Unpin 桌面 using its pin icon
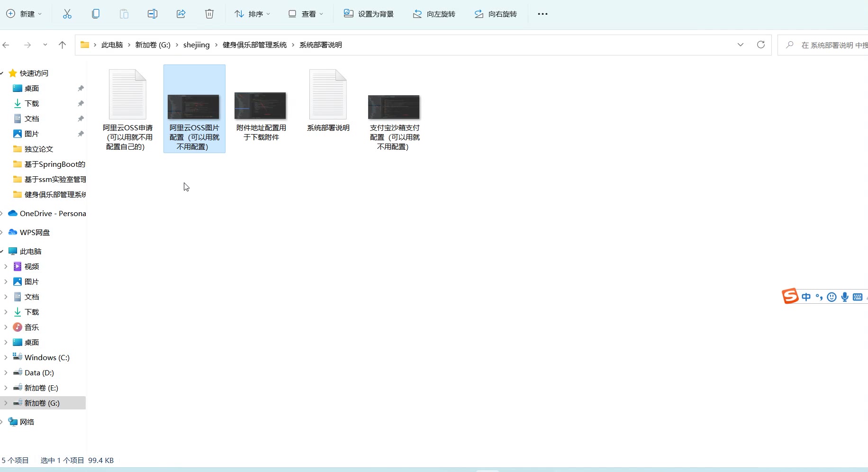868x472 pixels. 81,89
